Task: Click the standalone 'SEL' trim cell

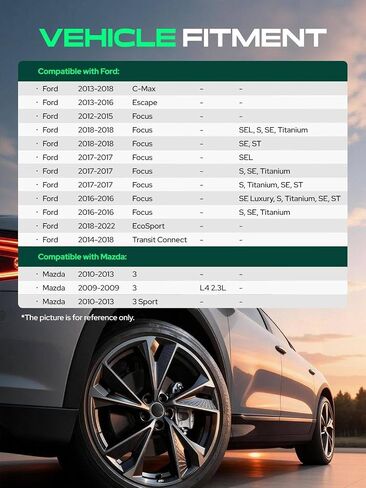Action: 246,157
